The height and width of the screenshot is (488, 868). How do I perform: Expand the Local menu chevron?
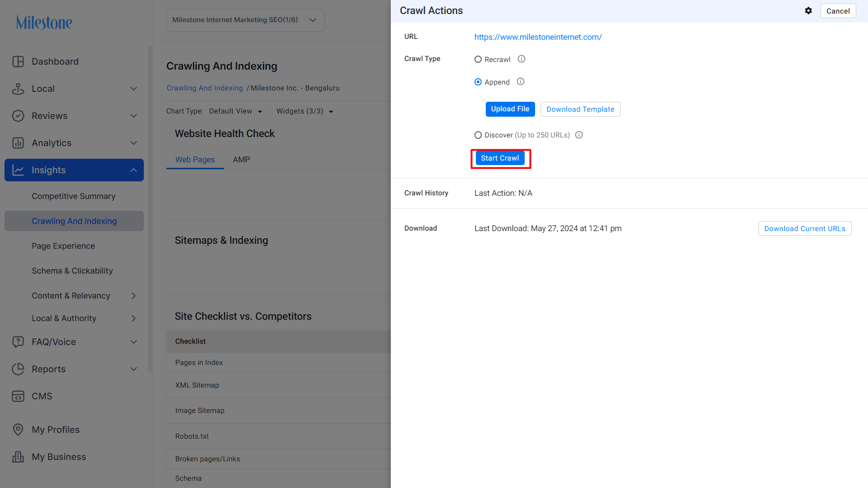(133, 89)
